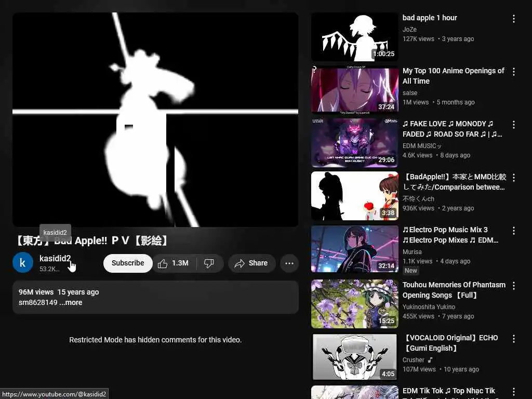Image resolution: width=532 pixels, height=399 pixels.
Task: Open options menu for My Top 100 Anime Openings
Action: [514, 72]
